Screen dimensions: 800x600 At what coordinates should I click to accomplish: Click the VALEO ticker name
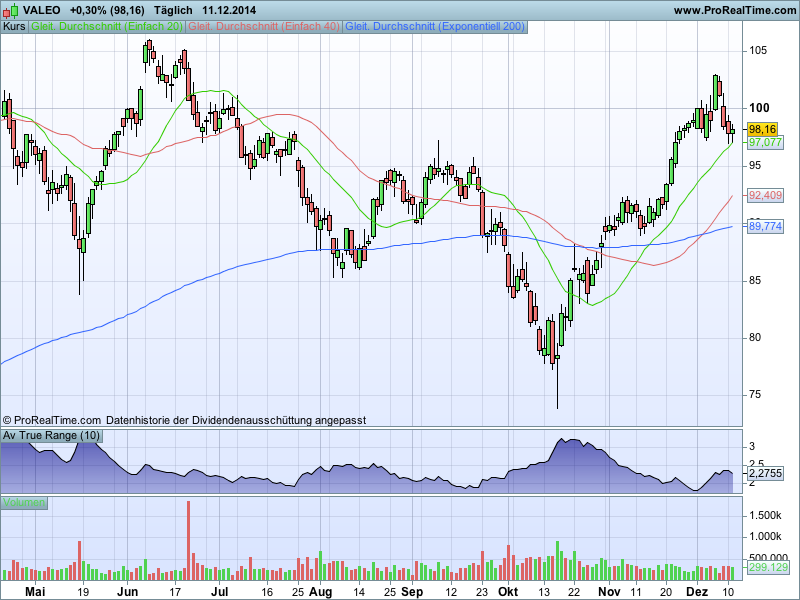41,10
